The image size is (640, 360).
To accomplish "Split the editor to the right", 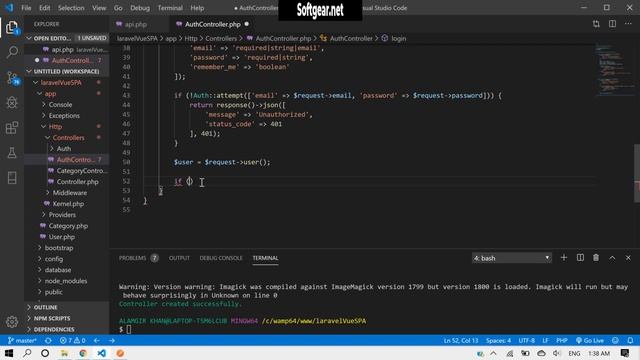I will click(x=612, y=24).
